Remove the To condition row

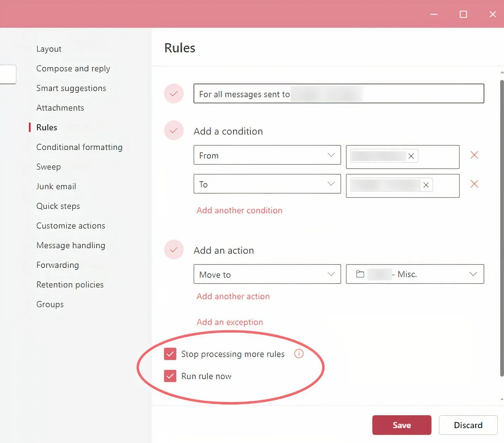474,184
